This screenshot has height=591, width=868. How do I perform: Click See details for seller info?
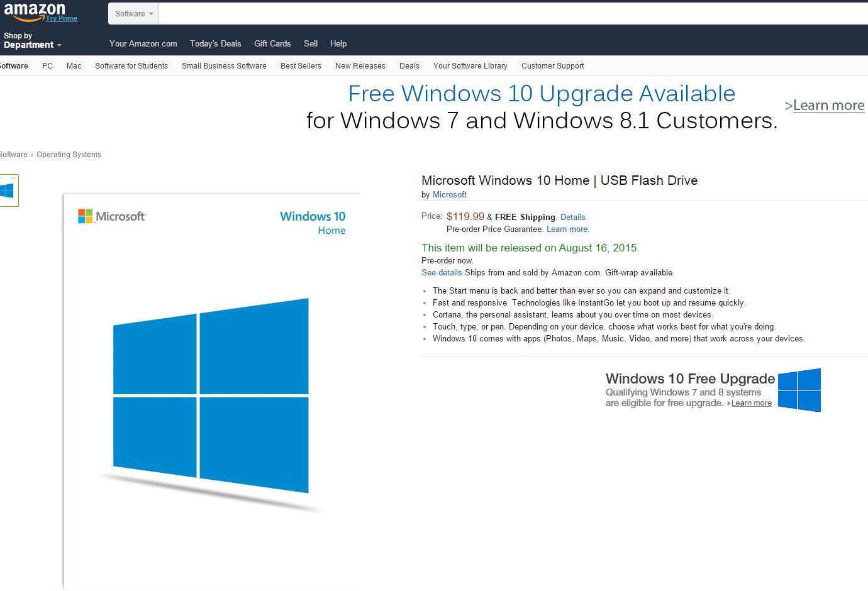point(441,272)
